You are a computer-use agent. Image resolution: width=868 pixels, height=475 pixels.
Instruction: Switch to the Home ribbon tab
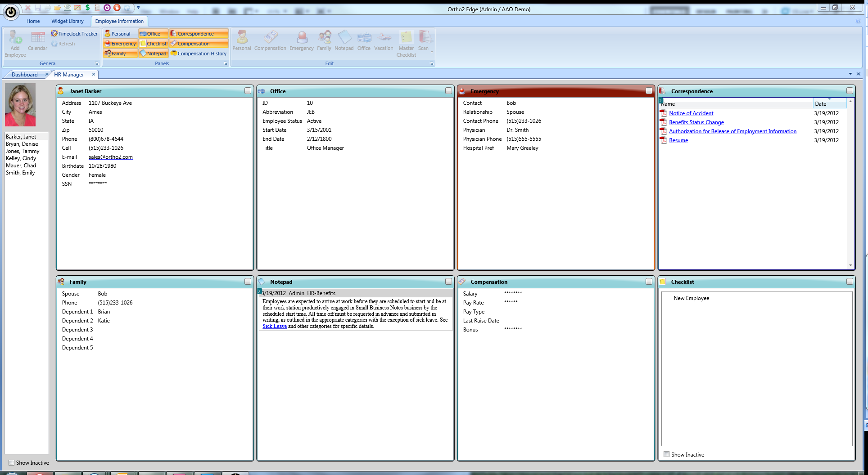(33, 21)
